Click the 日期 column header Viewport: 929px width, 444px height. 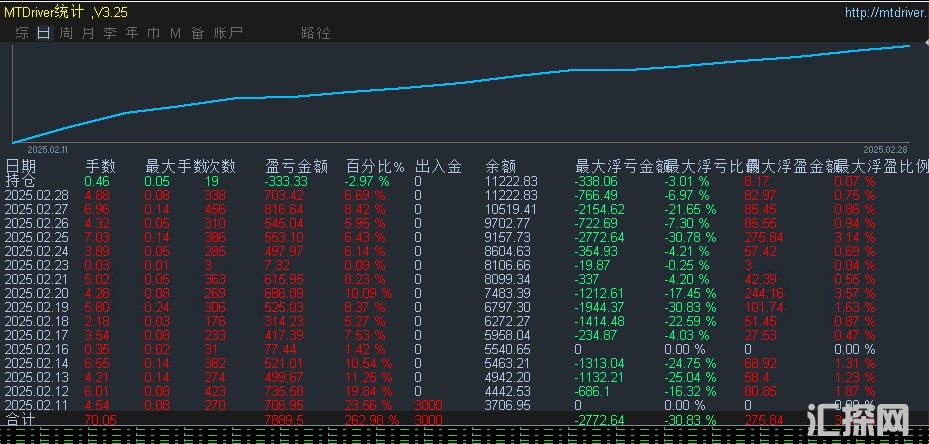pos(21,167)
